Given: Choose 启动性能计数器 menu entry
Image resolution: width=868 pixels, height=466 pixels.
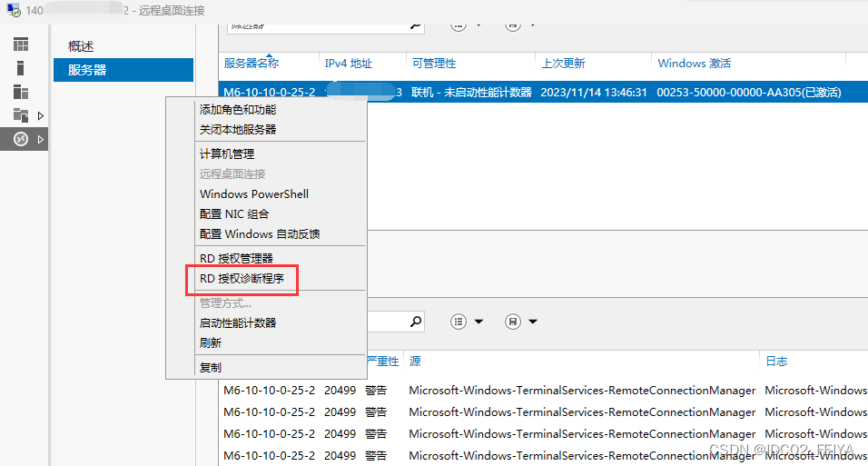Looking at the screenshot, I should pyautogui.click(x=238, y=323).
